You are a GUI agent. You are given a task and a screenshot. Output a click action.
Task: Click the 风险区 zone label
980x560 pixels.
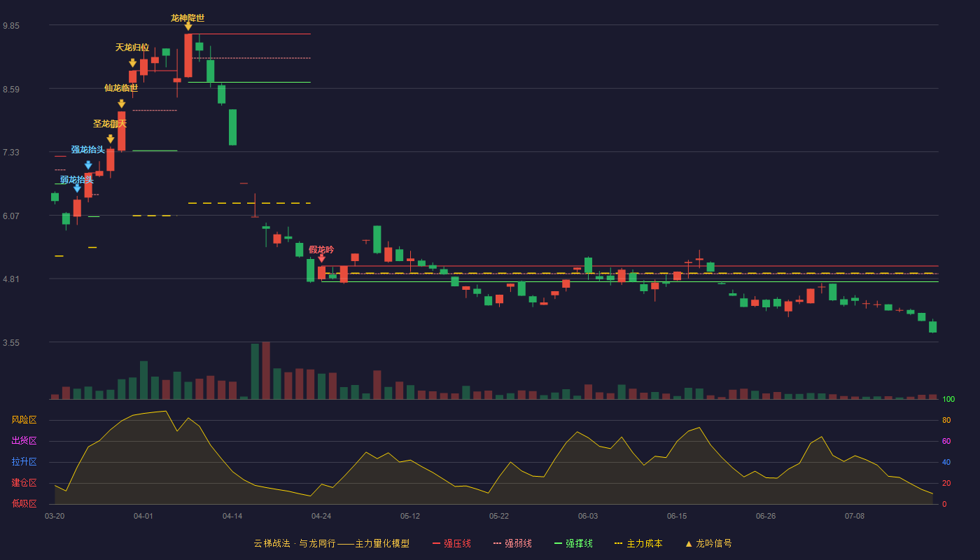(24, 420)
